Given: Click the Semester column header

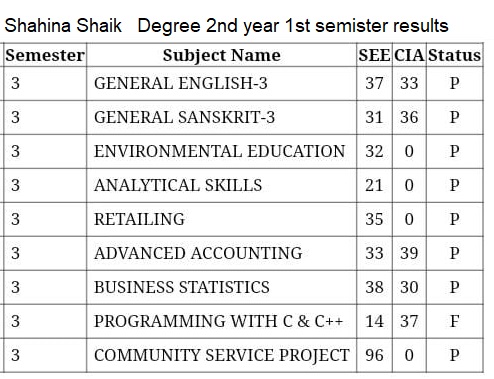Looking at the screenshot, I should click(45, 55).
